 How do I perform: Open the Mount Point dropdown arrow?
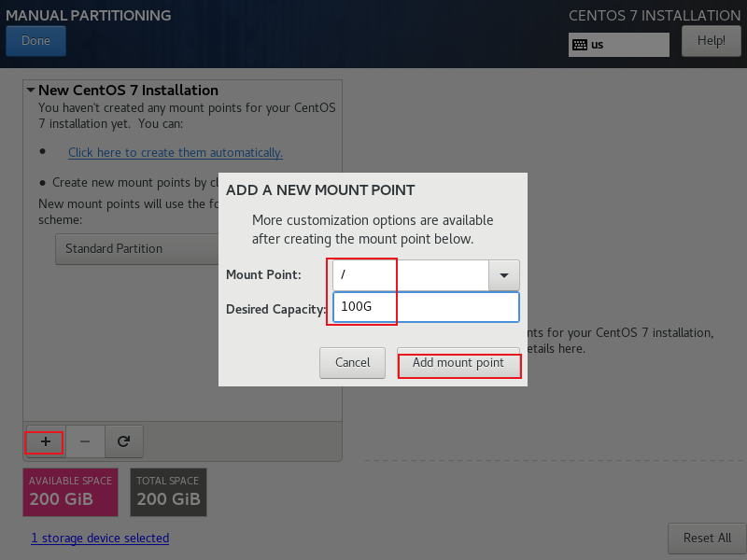coord(504,275)
